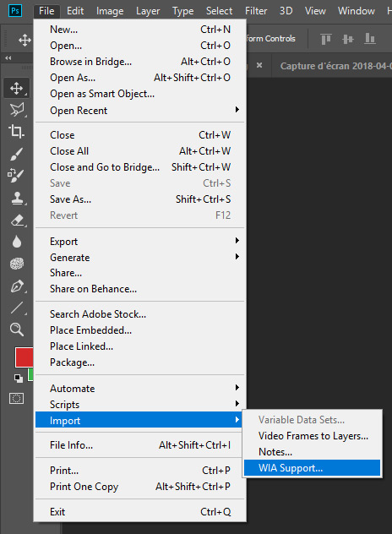The image size is (392, 534).
Task: Select the Crop tool
Action: point(16,132)
